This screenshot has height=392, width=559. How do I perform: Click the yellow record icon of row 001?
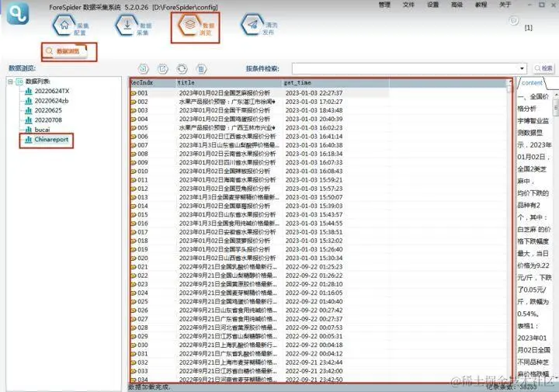point(134,93)
